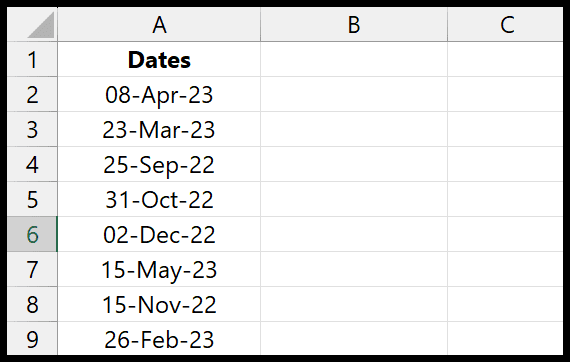Image resolution: width=570 pixels, height=362 pixels.
Task: Select cell containing 02-Dec-22
Action: coord(159,234)
